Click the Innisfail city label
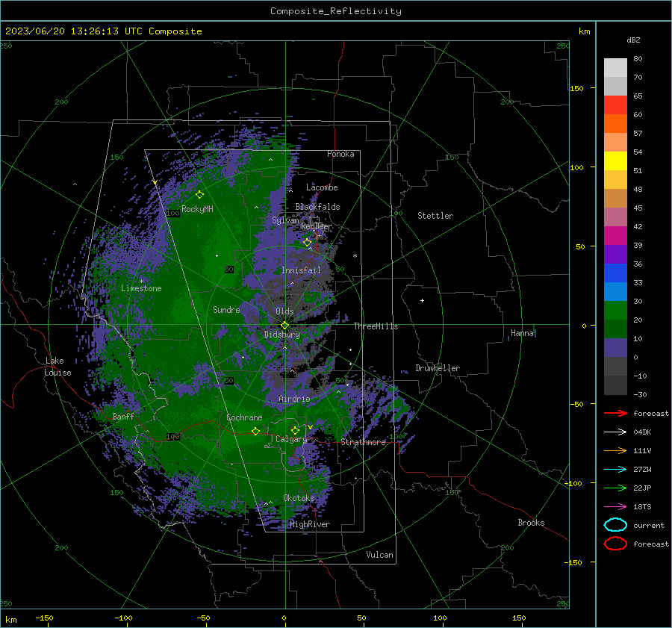672x628 pixels. (x=301, y=270)
